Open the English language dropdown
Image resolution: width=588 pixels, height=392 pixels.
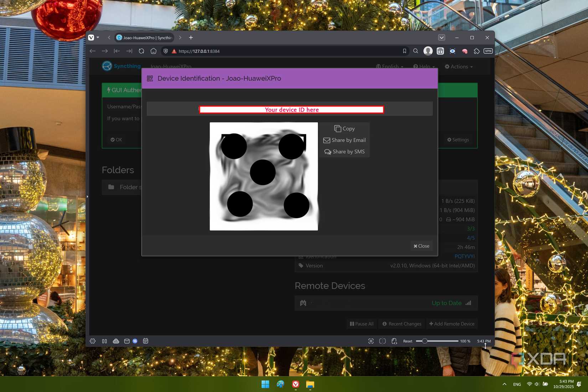point(389,67)
